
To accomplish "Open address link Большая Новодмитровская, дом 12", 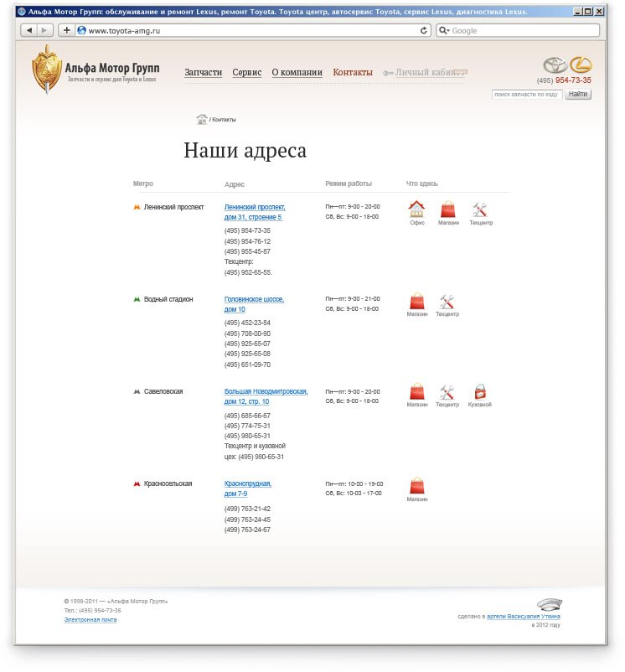I will (266, 396).
